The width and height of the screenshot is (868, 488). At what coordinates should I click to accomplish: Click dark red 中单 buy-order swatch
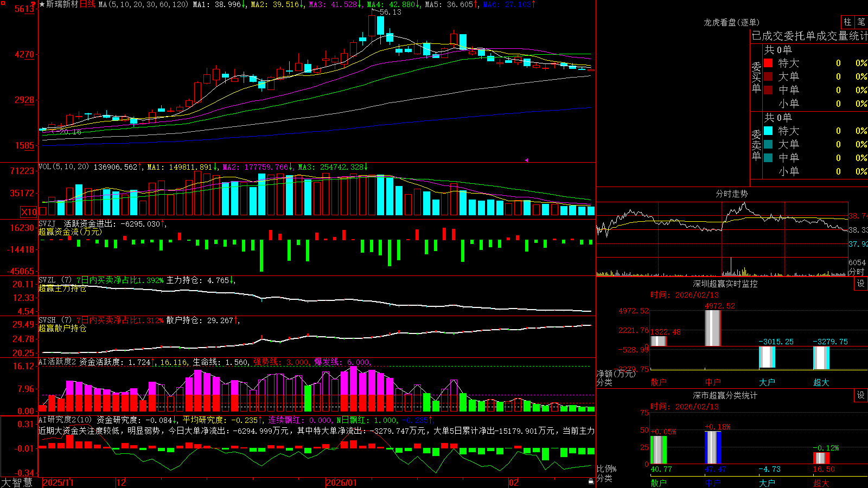pyautogui.click(x=768, y=90)
